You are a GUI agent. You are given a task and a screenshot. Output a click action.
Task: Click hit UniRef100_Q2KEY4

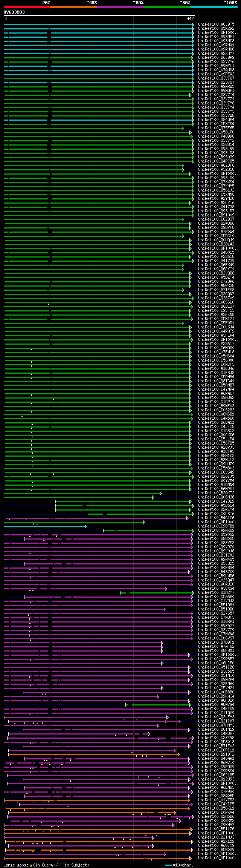216,509
